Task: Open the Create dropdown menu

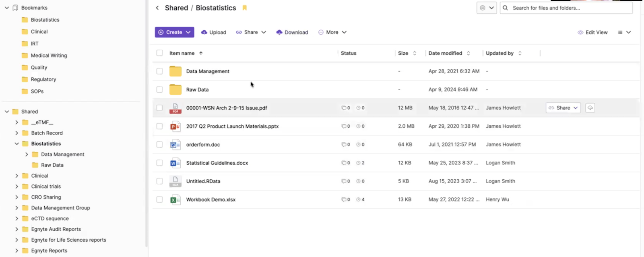Action: coord(174,32)
